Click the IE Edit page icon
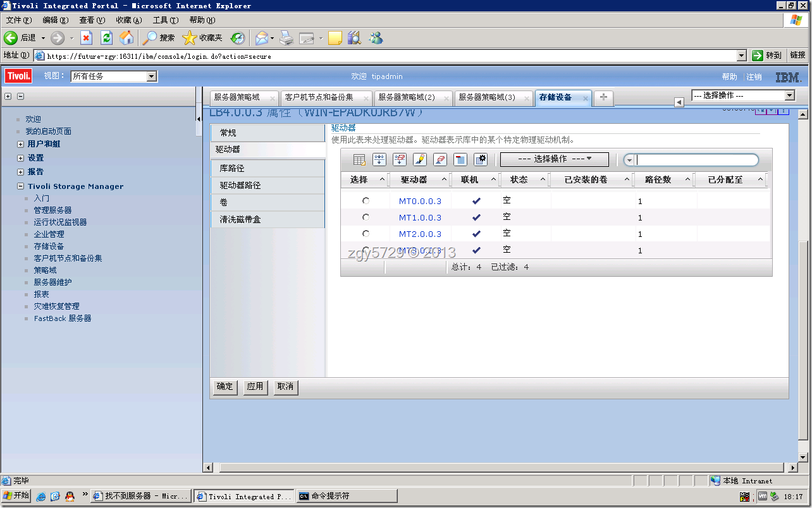Screen dimensions: 812x508 click(307, 38)
